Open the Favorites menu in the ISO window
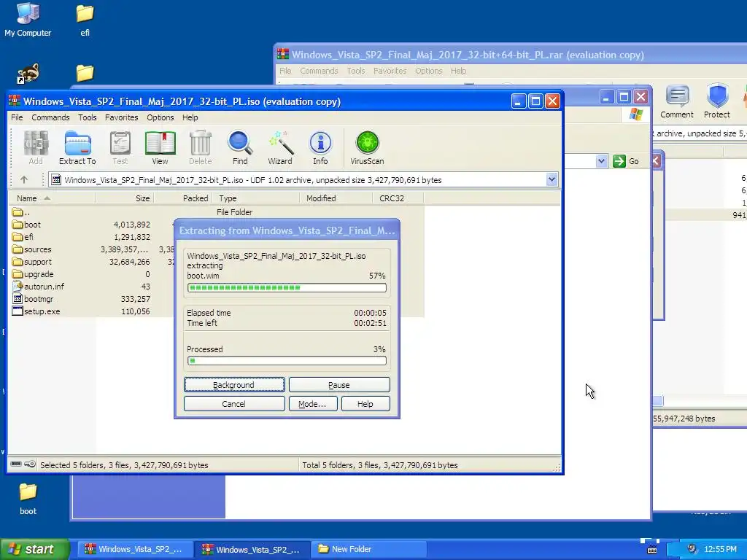 tap(122, 117)
